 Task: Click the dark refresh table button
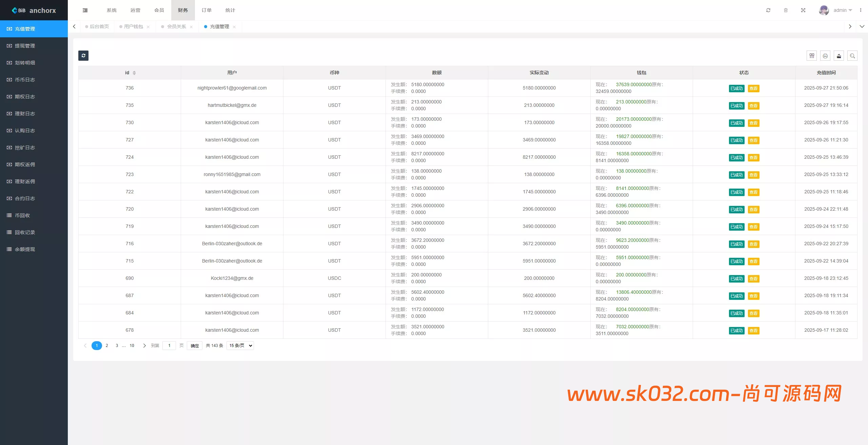(x=83, y=56)
